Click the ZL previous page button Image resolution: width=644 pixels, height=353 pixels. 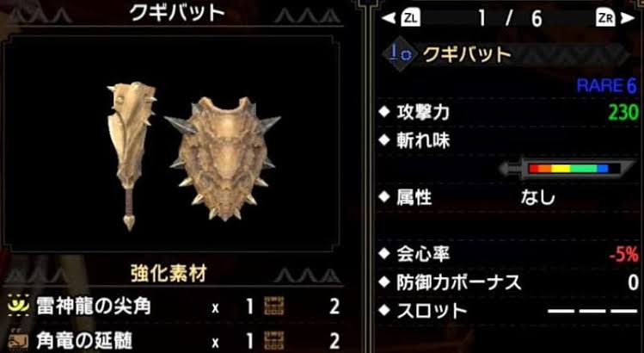410,18
